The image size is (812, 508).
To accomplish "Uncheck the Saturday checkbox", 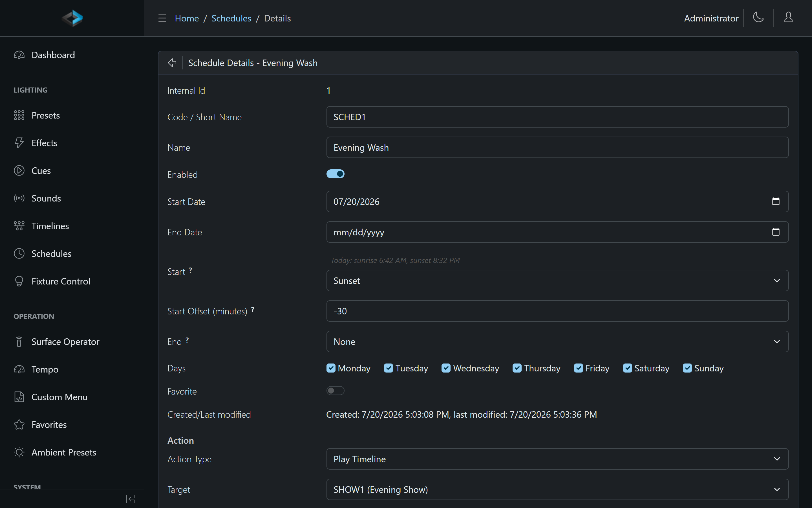I will click(627, 368).
